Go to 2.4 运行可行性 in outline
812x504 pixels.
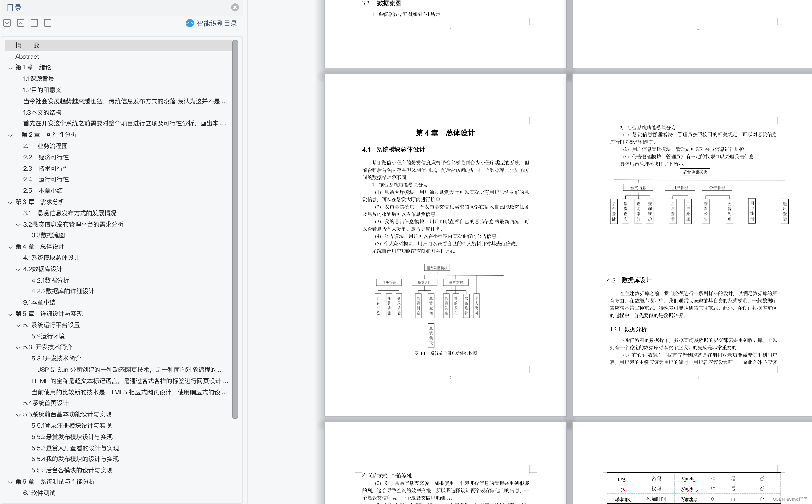46,179
